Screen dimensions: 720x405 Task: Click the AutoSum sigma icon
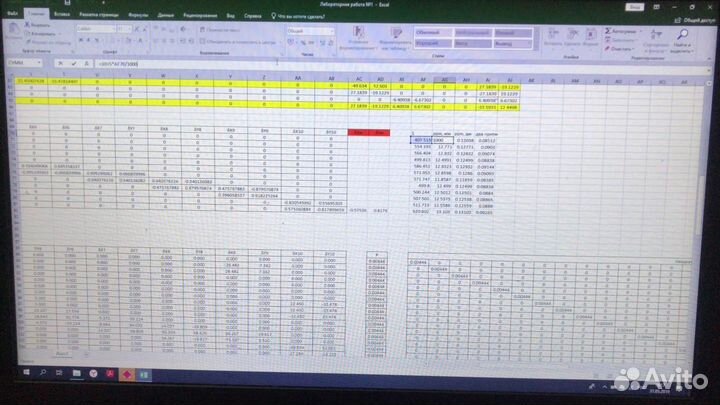tap(607, 30)
